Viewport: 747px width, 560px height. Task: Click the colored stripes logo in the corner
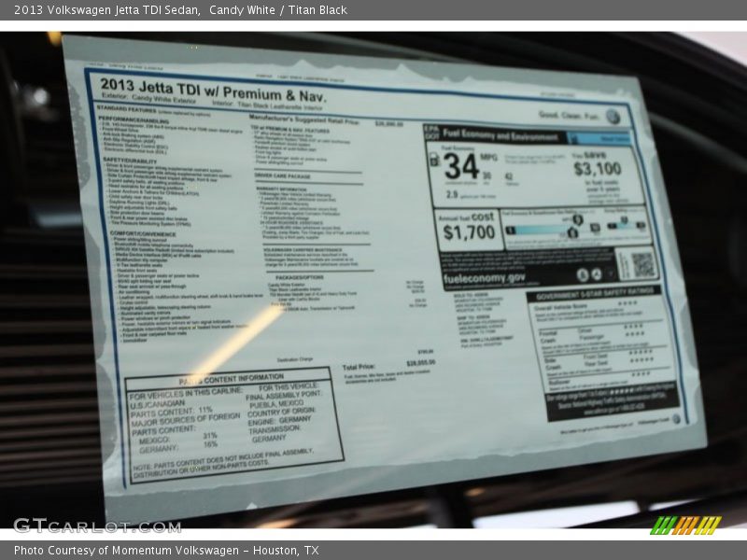pyautogui.click(x=685, y=525)
